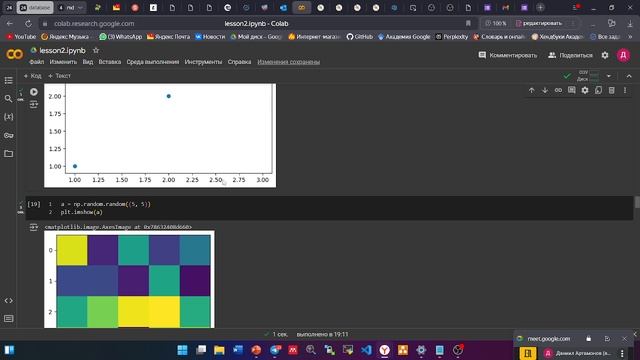Add a comment to the cell

[571, 90]
